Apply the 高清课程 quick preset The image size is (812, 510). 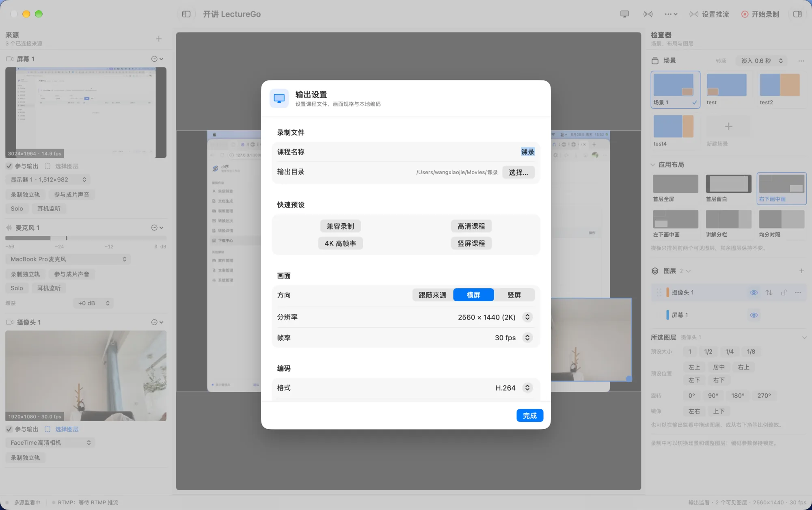tap(471, 226)
